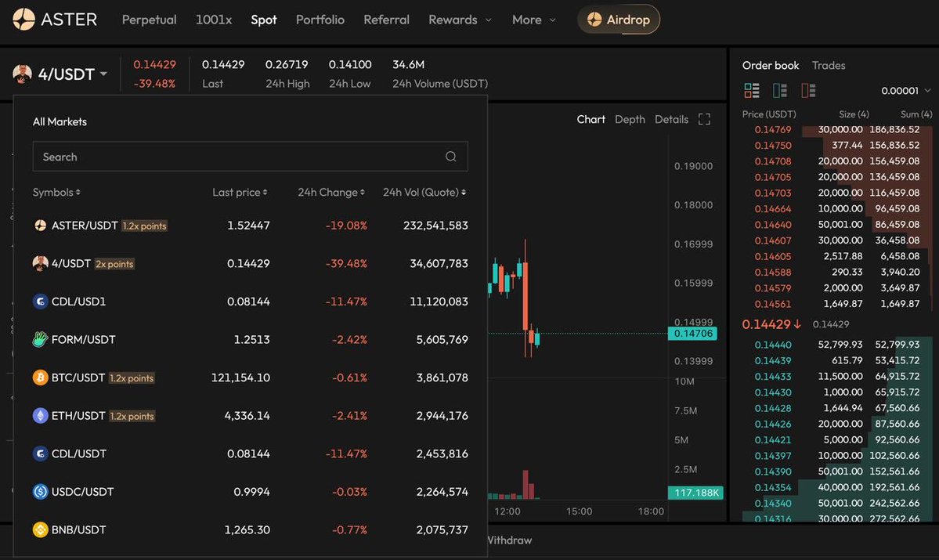Open order book precision 0.00001 dropdown
This screenshot has height=560, width=939.
point(905,91)
